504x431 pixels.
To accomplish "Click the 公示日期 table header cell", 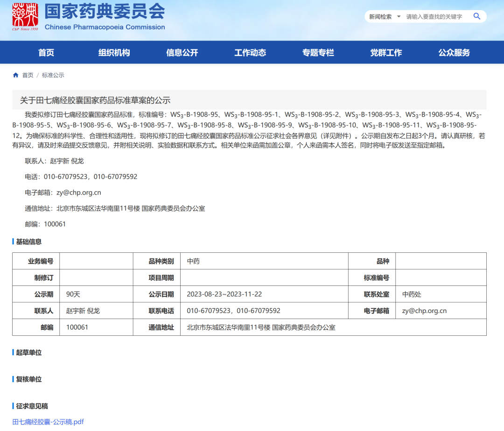I will [x=157, y=294].
